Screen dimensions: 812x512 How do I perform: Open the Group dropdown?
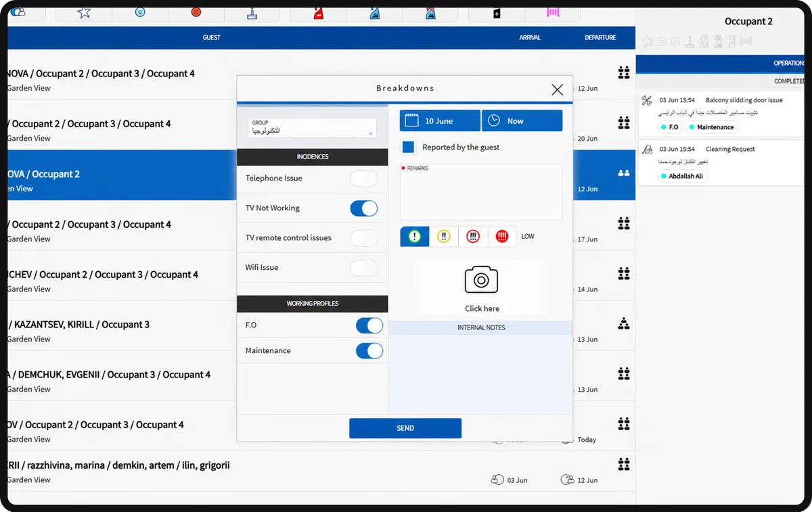tap(312, 128)
